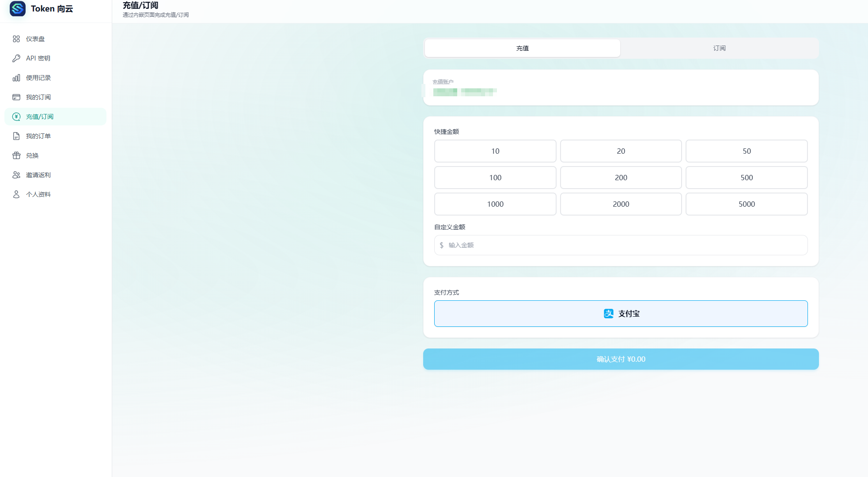Select quick amount 2000
868x477 pixels.
tap(621, 204)
